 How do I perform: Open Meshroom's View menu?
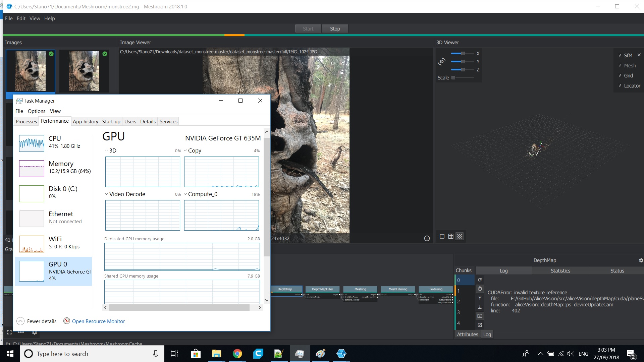pyautogui.click(x=35, y=18)
